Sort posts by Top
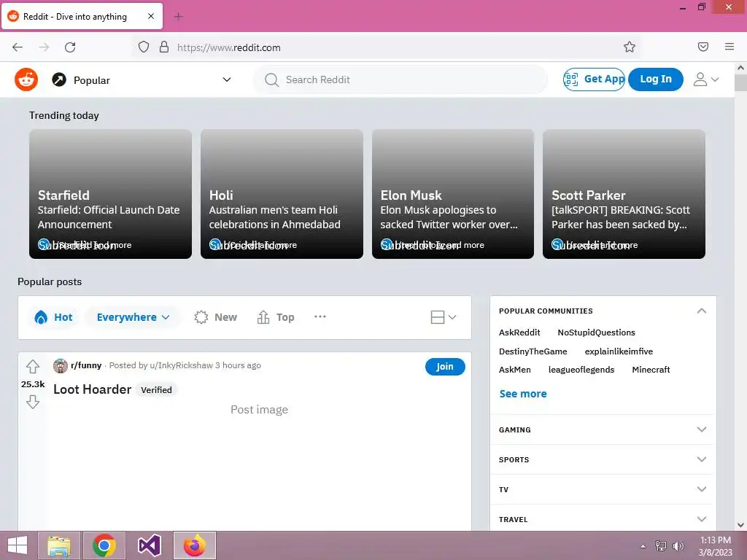The width and height of the screenshot is (747, 560). (276, 317)
